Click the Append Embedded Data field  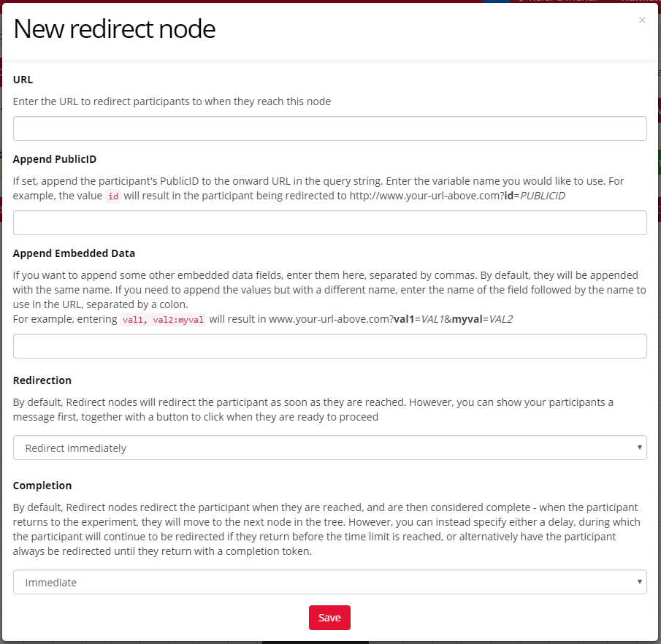[x=330, y=346]
